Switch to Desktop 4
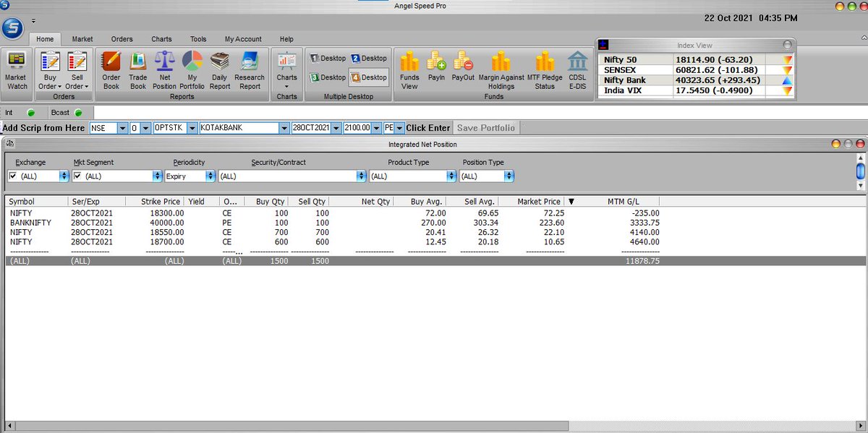Screen dimensions: 868x433 [x=370, y=77]
